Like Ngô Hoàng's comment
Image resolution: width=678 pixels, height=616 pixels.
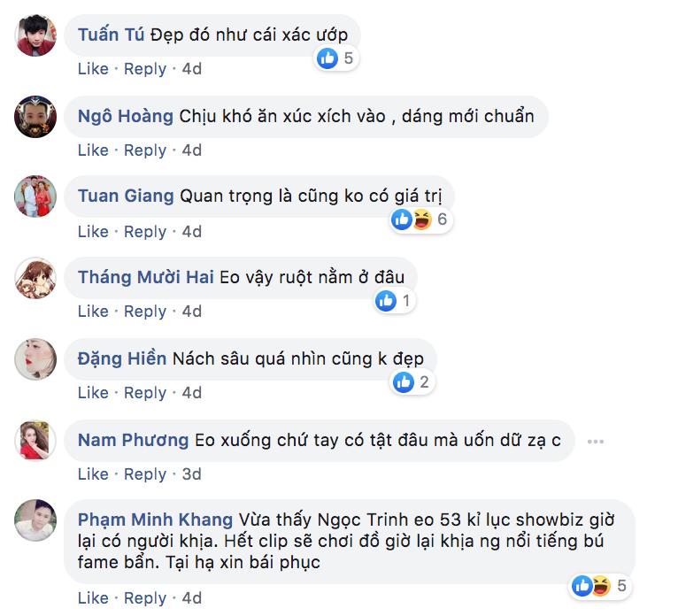coord(93,150)
